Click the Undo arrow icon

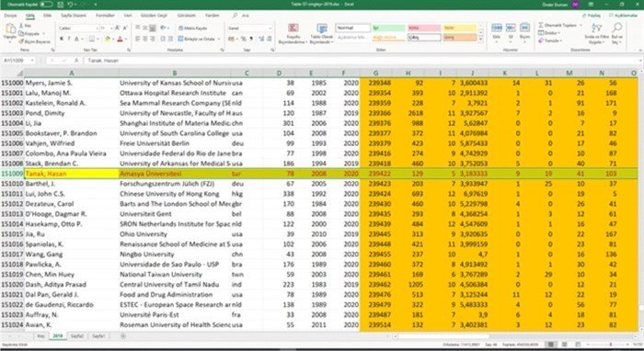click(x=71, y=5)
